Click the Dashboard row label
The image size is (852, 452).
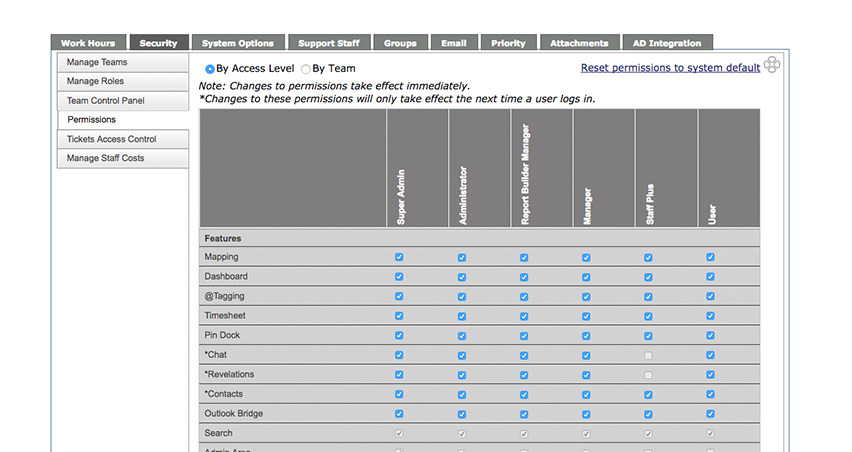click(x=226, y=277)
